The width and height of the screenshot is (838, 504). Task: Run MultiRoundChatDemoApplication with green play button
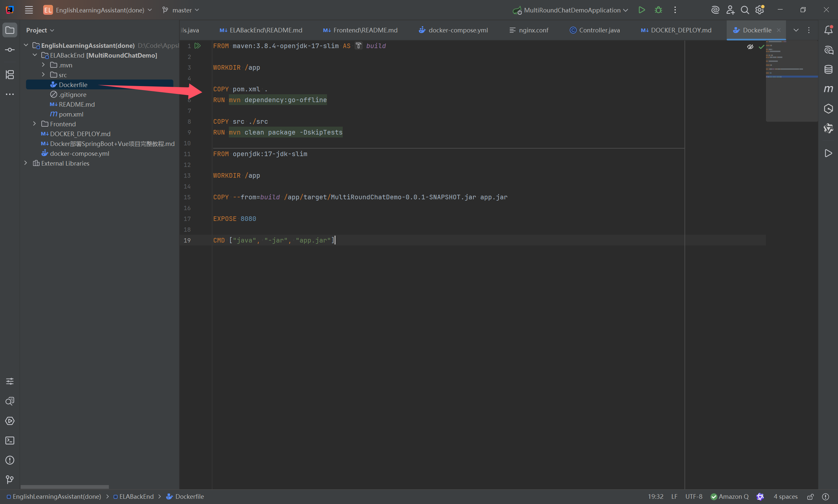click(x=641, y=10)
